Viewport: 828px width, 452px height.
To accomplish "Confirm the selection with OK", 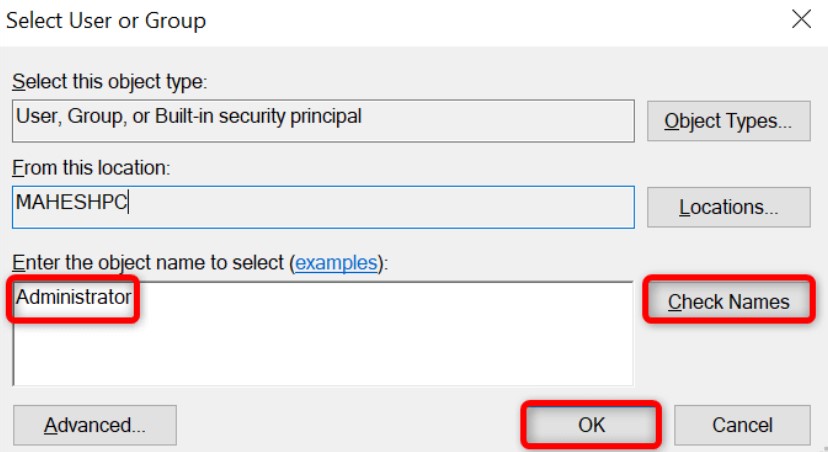I will 591,425.
